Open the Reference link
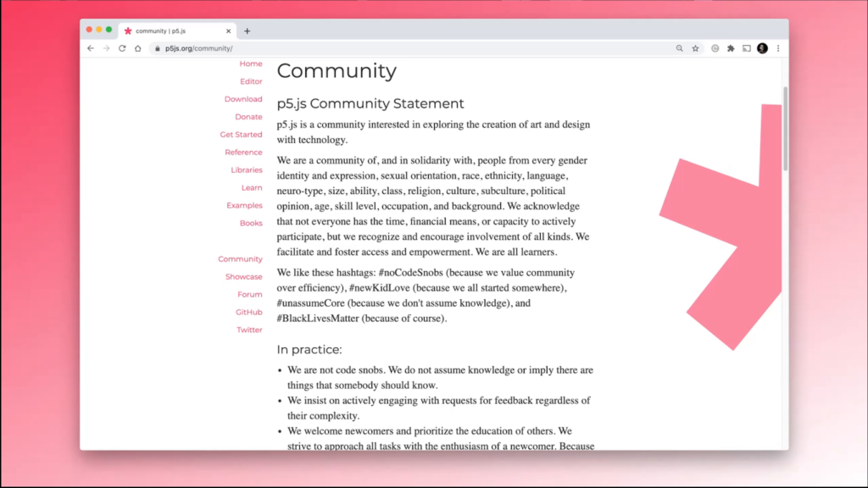 point(243,152)
